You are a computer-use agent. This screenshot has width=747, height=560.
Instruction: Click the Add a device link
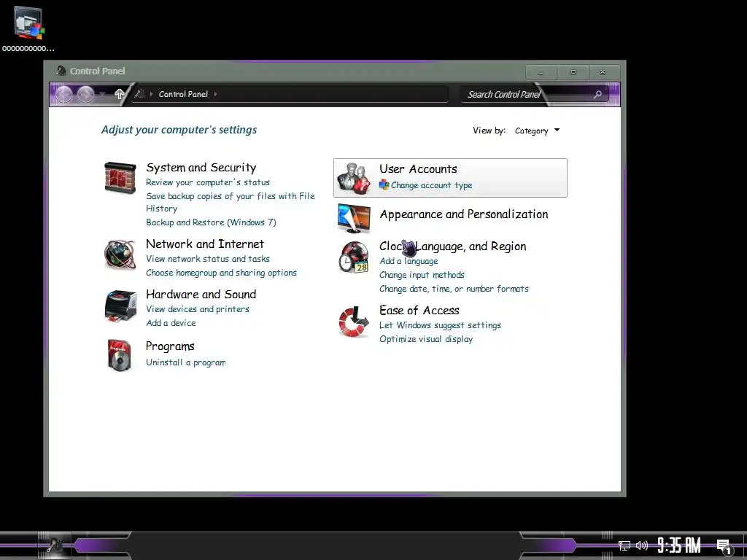(171, 323)
